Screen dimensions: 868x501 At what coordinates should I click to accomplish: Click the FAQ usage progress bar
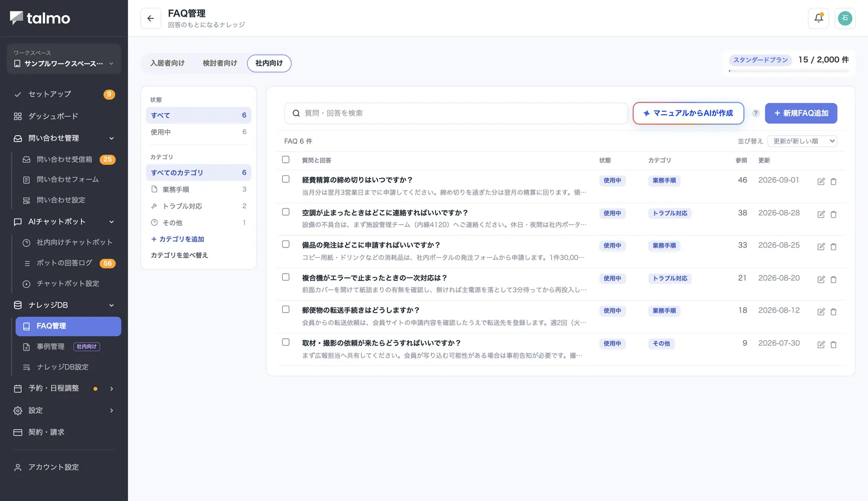point(789,71)
